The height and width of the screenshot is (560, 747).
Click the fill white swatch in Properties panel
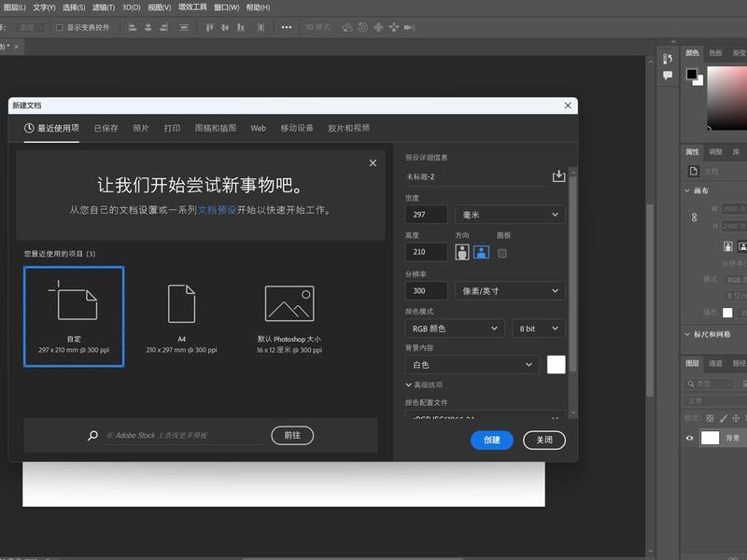727,313
